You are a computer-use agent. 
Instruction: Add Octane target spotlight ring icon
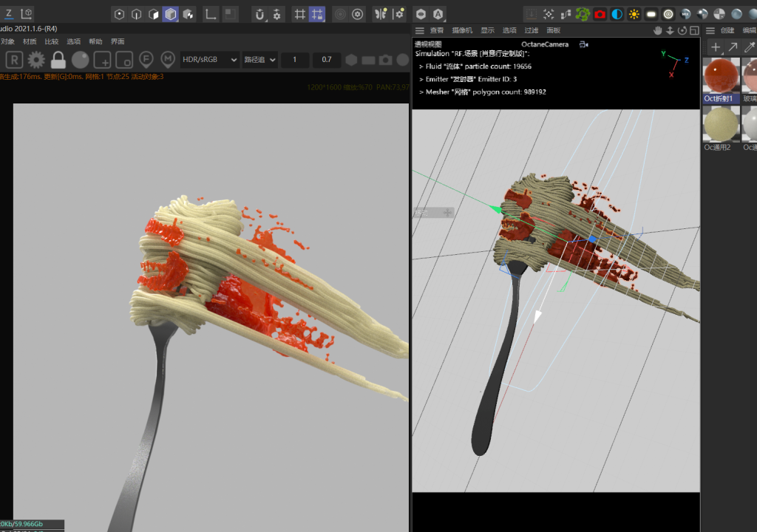click(668, 15)
